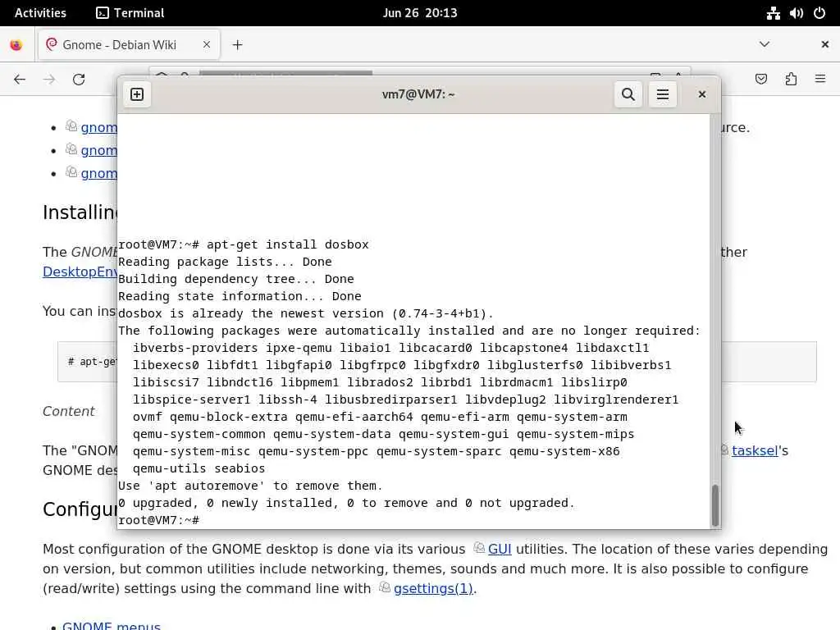Go forward in Firefox

pyautogui.click(x=49, y=80)
